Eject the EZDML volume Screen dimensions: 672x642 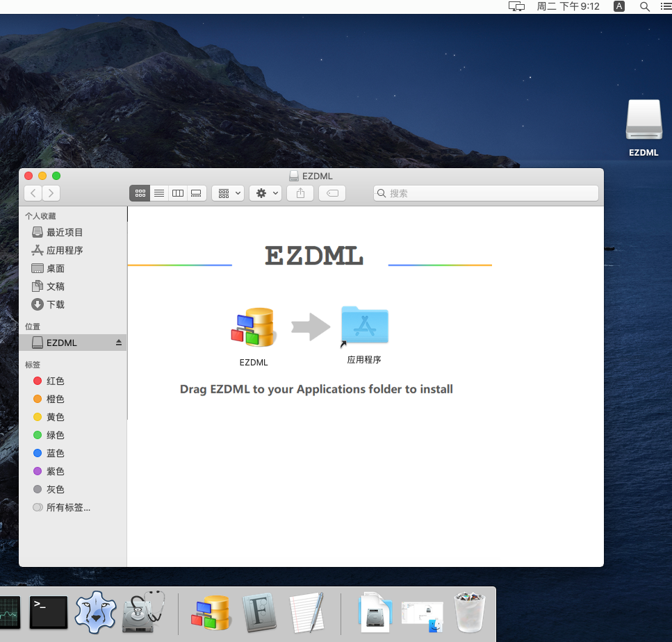pos(119,343)
